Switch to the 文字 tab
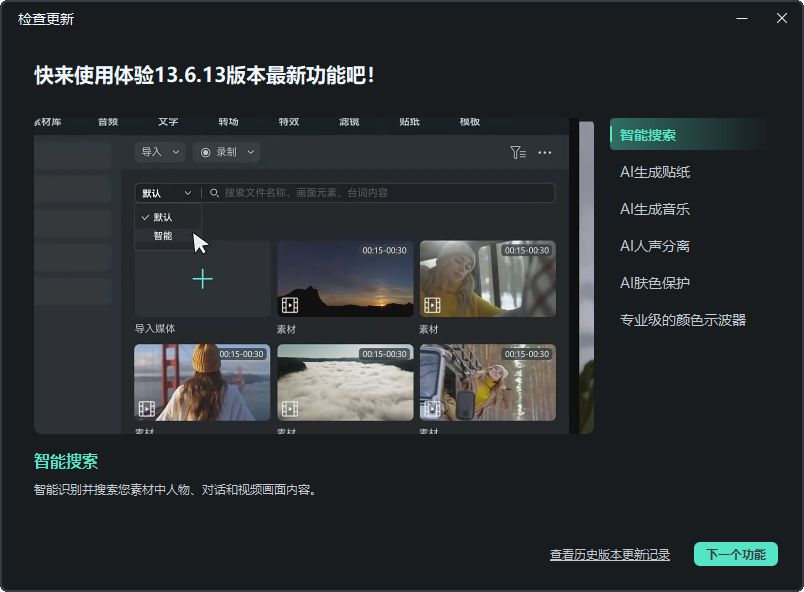Image resolution: width=804 pixels, height=592 pixels. [x=168, y=121]
